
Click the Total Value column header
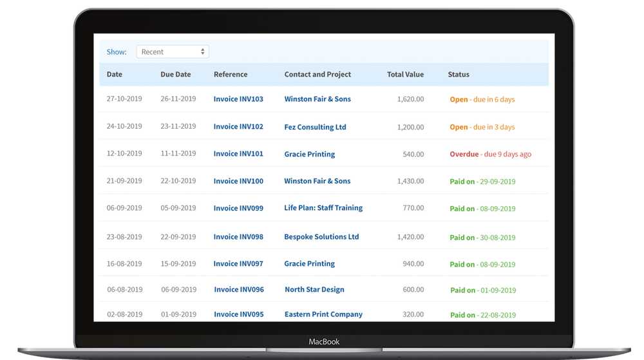[x=405, y=74]
